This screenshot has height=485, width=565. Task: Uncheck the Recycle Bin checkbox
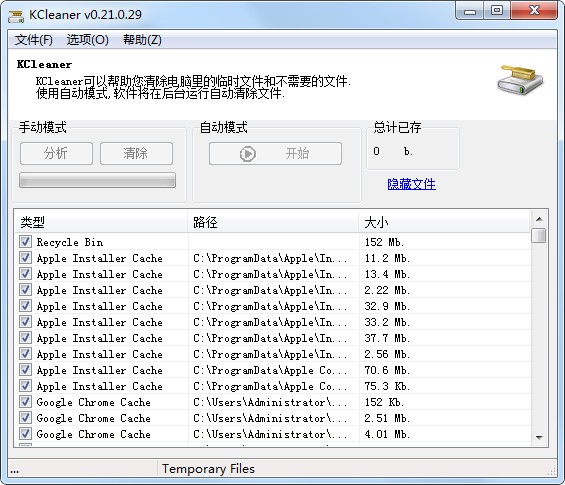pyautogui.click(x=25, y=241)
